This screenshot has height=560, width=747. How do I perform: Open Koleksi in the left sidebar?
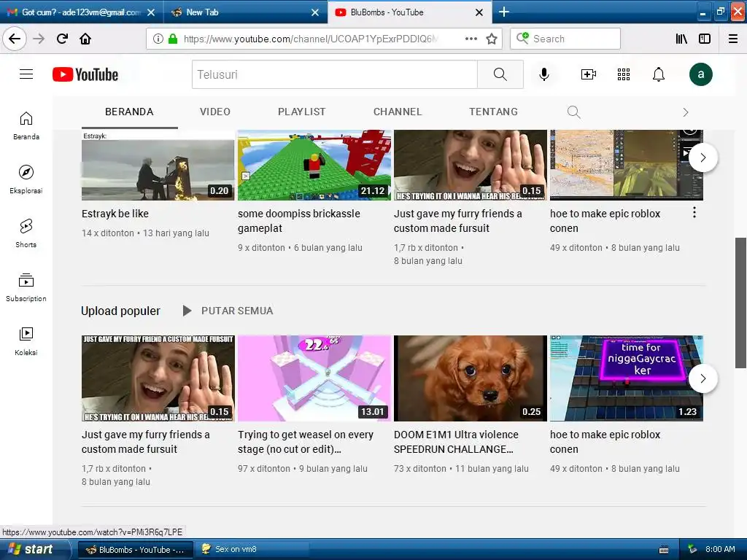pos(26,341)
